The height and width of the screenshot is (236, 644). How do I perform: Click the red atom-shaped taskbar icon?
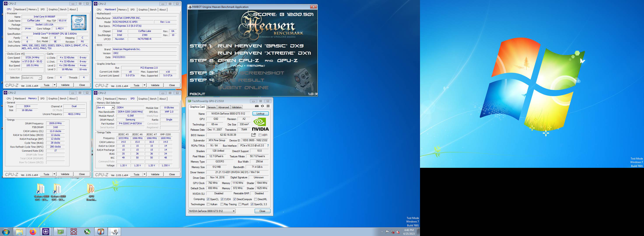(74, 232)
